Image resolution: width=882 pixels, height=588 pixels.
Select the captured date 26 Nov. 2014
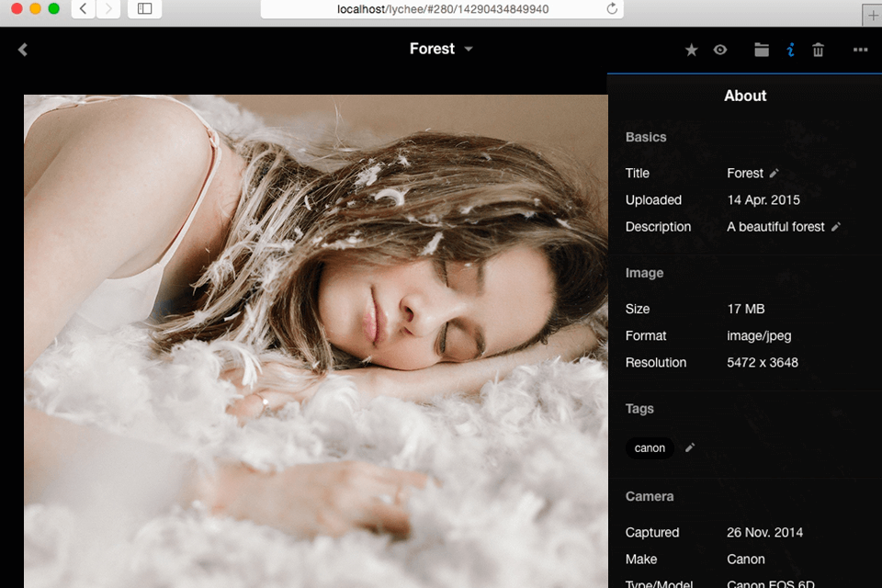coord(764,532)
